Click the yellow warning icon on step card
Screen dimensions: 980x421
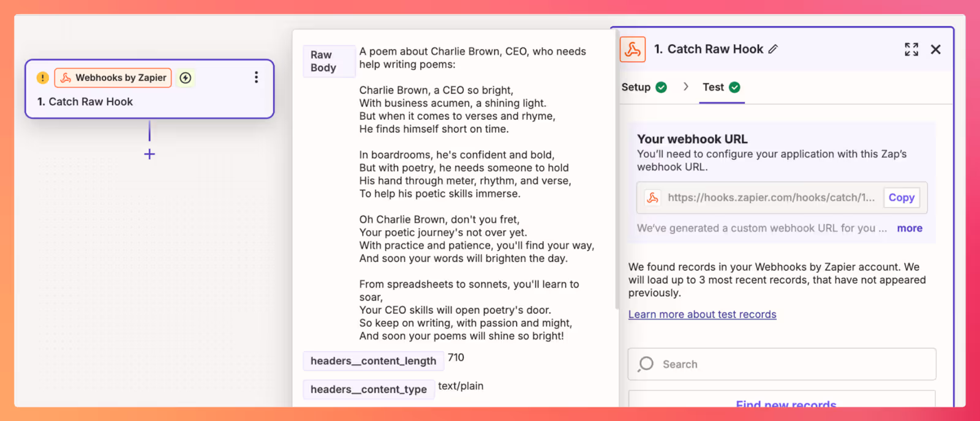tap(42, 78)
